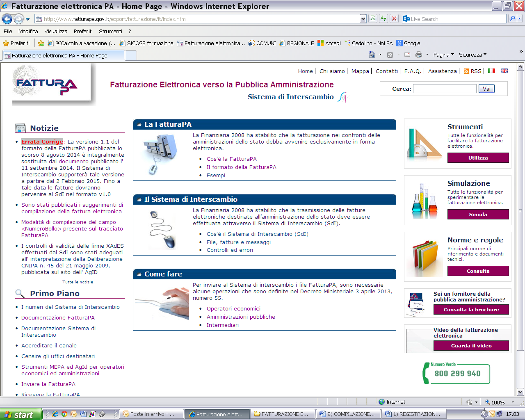Click the Strumenti ruler and protractor image
This screenshot has width=525, height=420.
[x=425, y=143]
